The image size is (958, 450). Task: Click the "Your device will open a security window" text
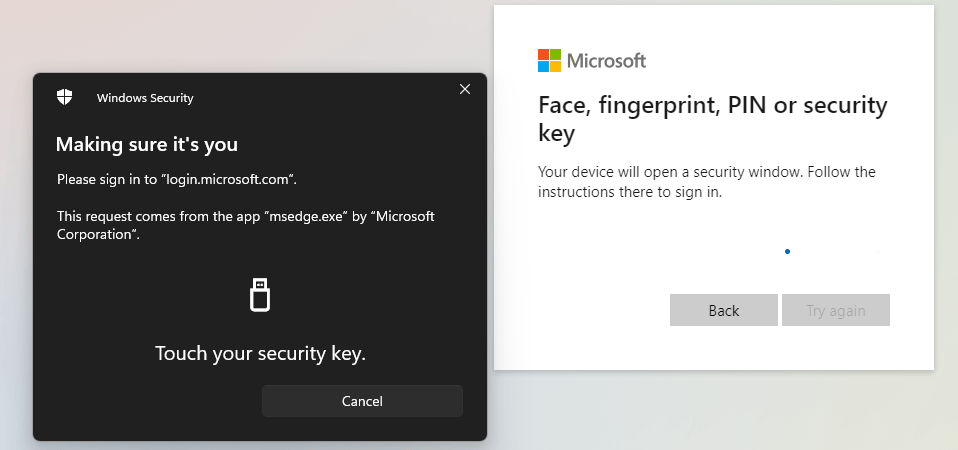[706, 172]
